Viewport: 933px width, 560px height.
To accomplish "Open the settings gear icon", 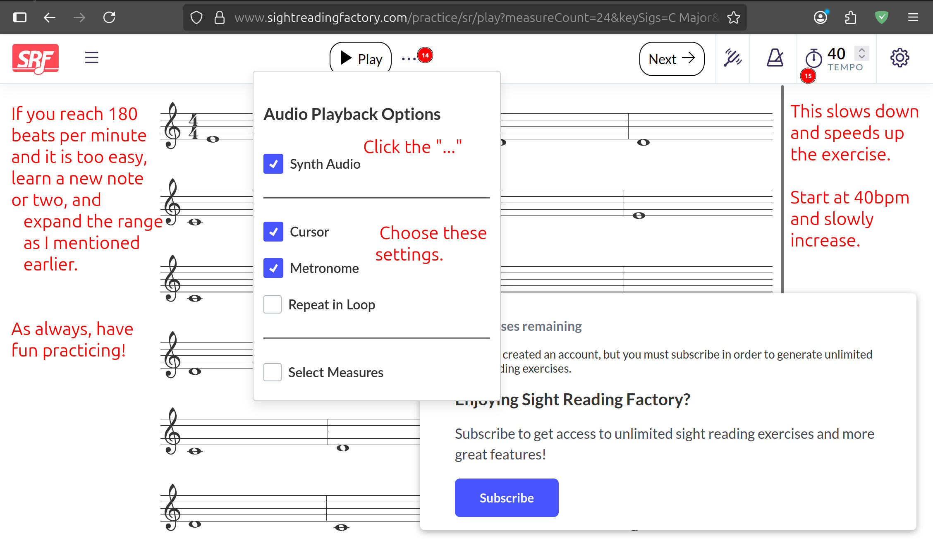I will coord(900,57).
